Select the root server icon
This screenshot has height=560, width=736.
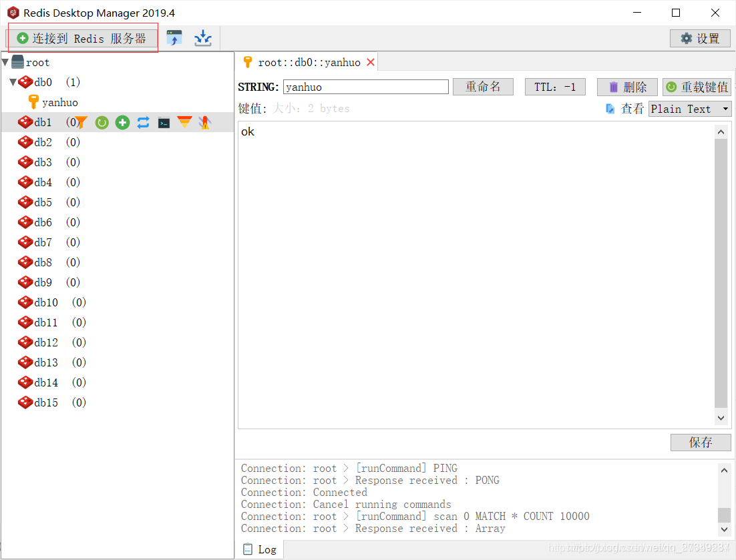coord(17,62)
